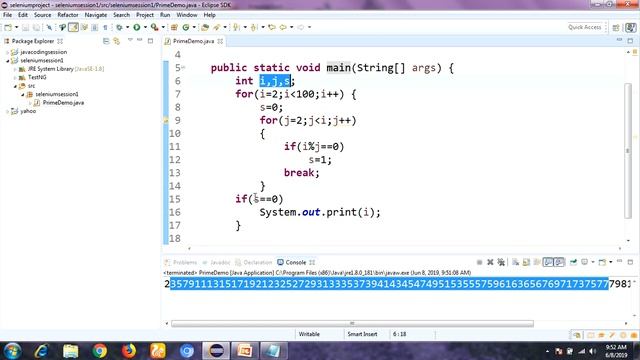
Task: Open the New wizard dropdown arrow
Action: 17,27
